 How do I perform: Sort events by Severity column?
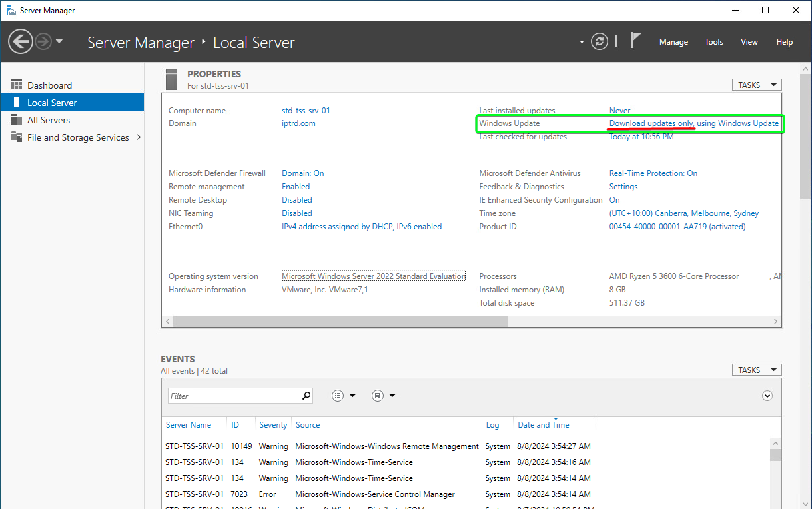pos(273,425)
